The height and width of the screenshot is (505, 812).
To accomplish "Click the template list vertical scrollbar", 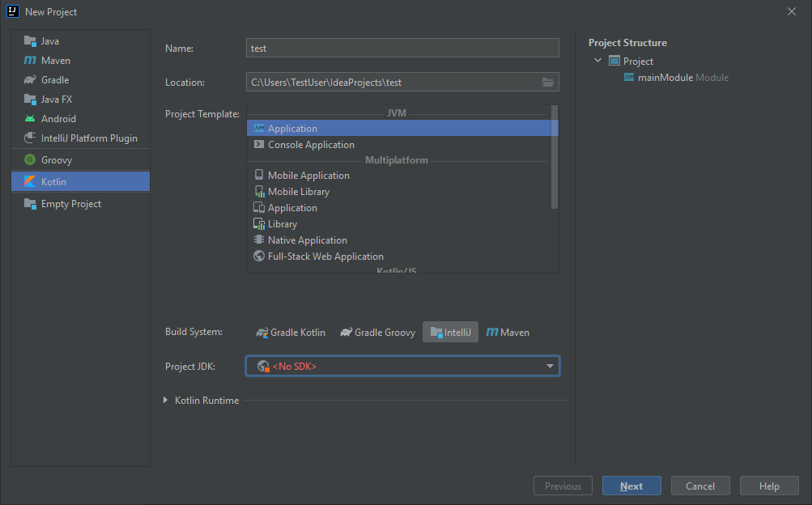I will 555,156.
